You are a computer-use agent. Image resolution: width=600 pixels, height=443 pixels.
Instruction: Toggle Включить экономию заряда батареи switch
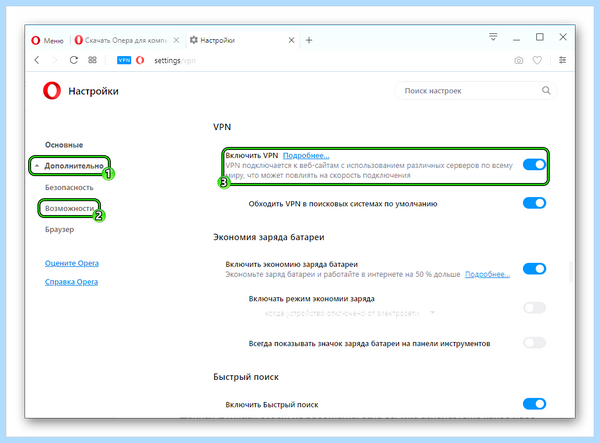pyautogui.click(x=534, y=269)
